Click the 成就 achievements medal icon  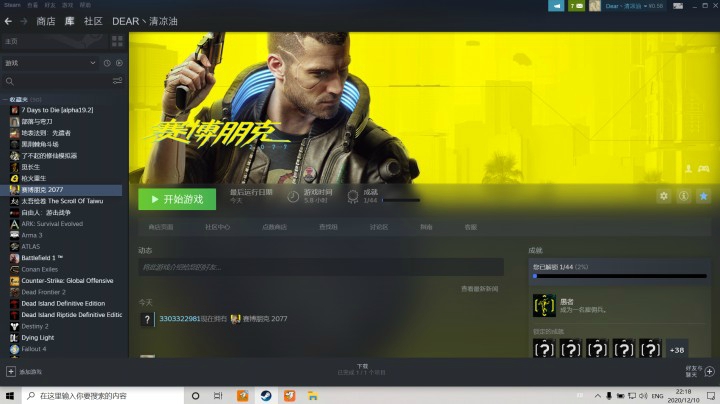click(x=353, y=196)
